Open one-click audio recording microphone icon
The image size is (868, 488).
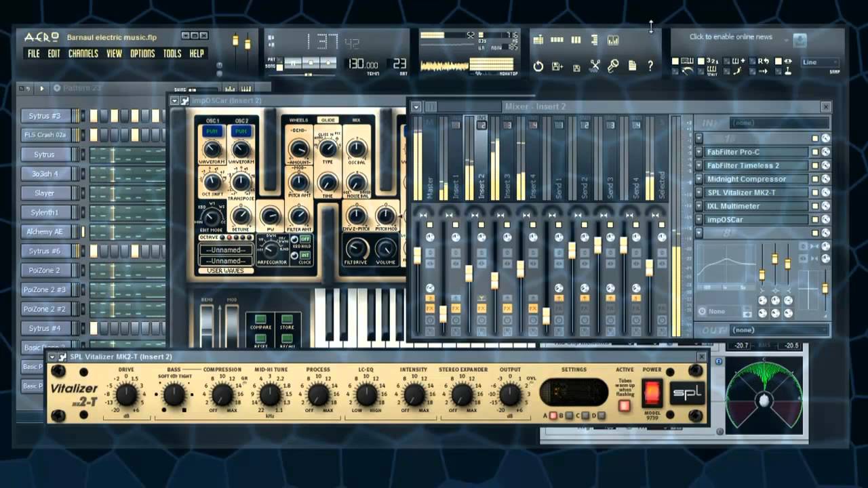[x=613, y=66]
